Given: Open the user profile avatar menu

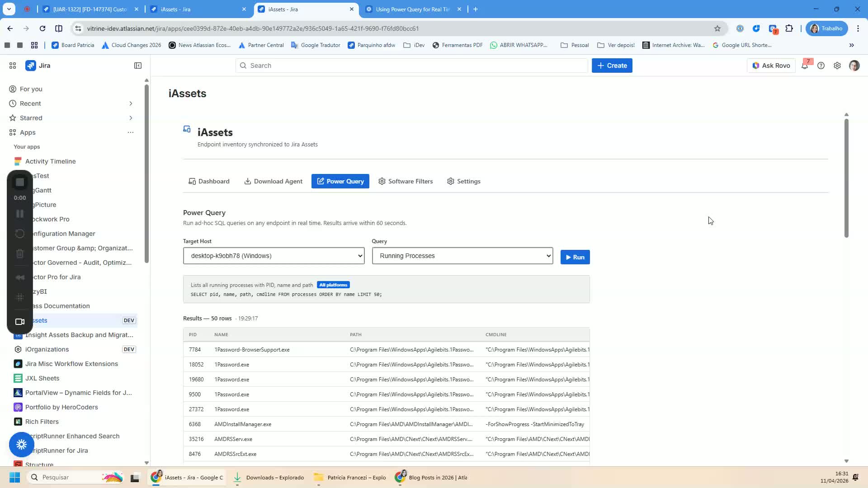Looking at the screenshot, I should (x=854, y=66).
